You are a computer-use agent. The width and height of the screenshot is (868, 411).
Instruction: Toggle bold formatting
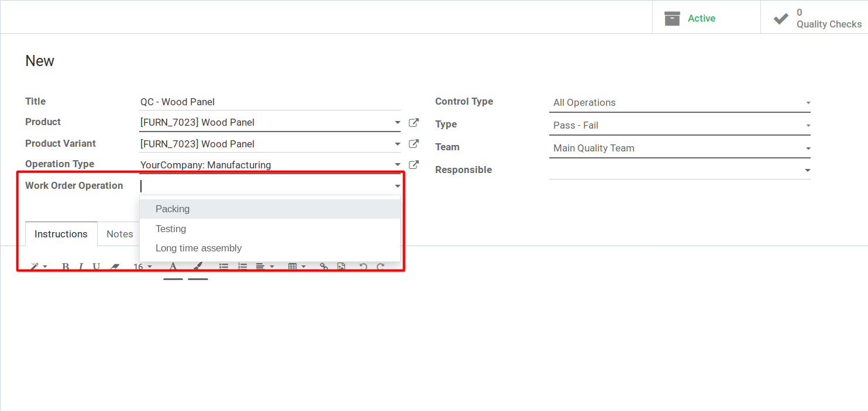coord(66,267)
